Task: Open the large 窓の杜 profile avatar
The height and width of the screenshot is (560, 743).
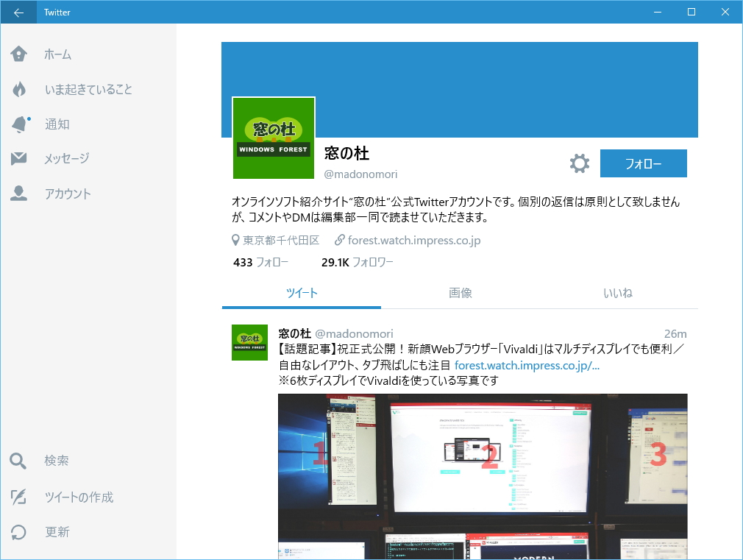Action: point(274,138)
